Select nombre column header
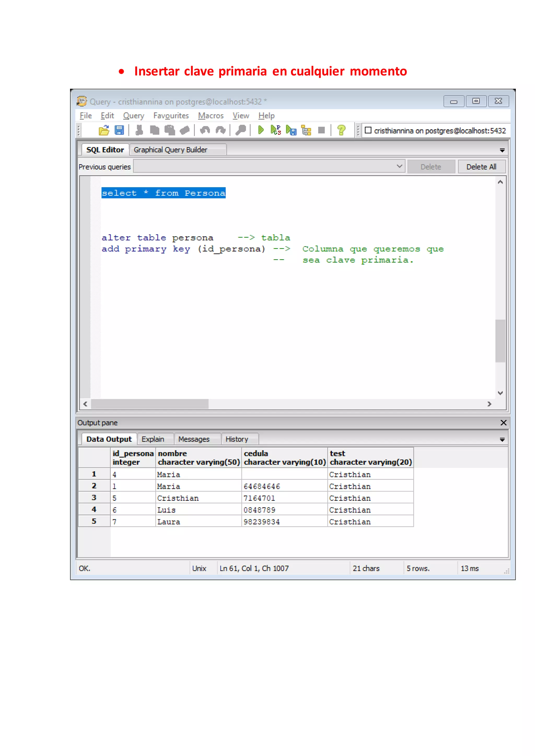535x756 pixels. pos(199,457)
